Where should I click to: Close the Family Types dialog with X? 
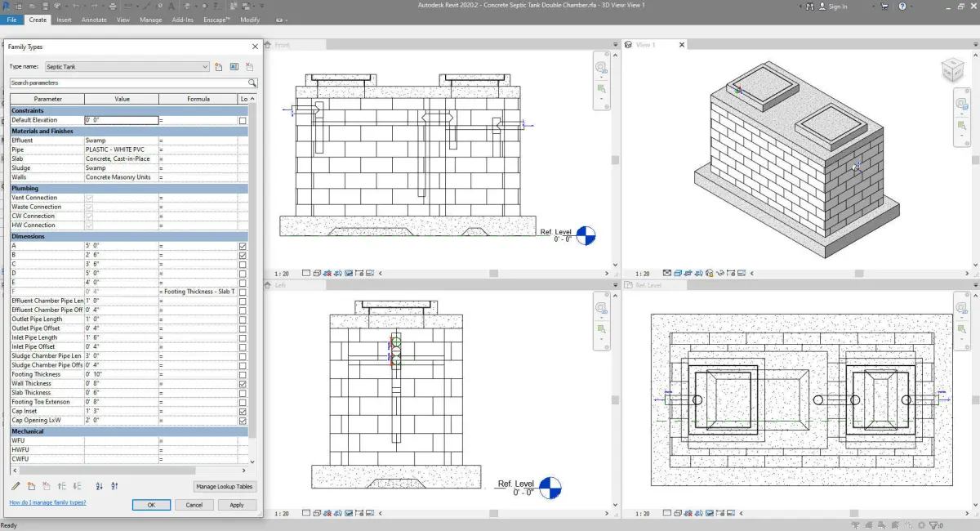click(255, 47)
